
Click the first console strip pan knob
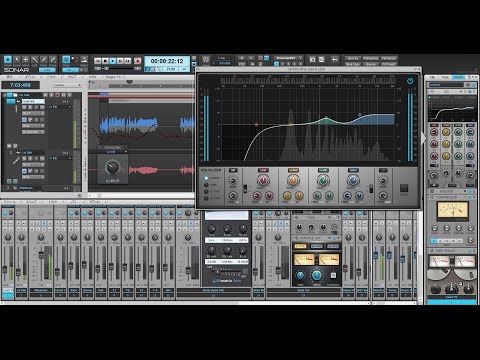click(8, 237)
